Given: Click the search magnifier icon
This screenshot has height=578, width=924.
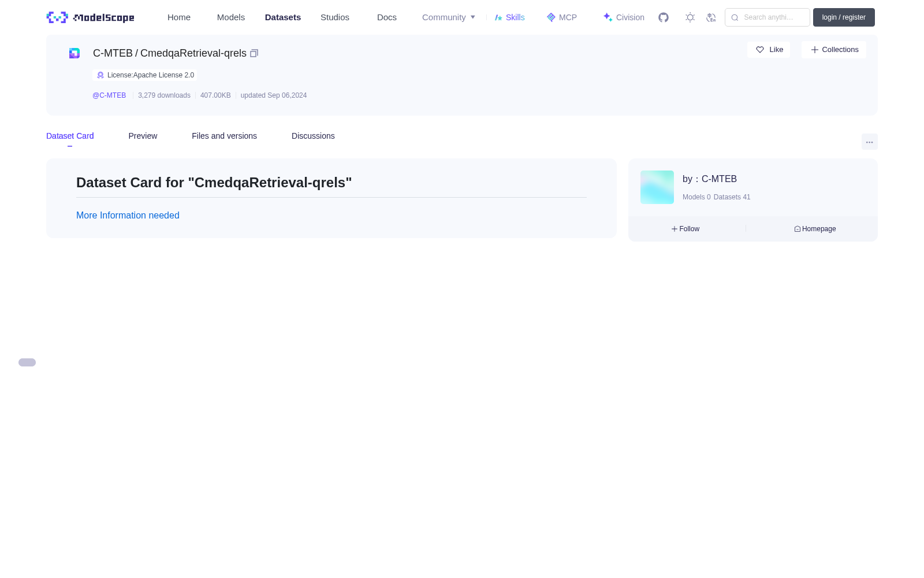Looking at the screenshot, I should pyautogui.click(x=735, y=17).
